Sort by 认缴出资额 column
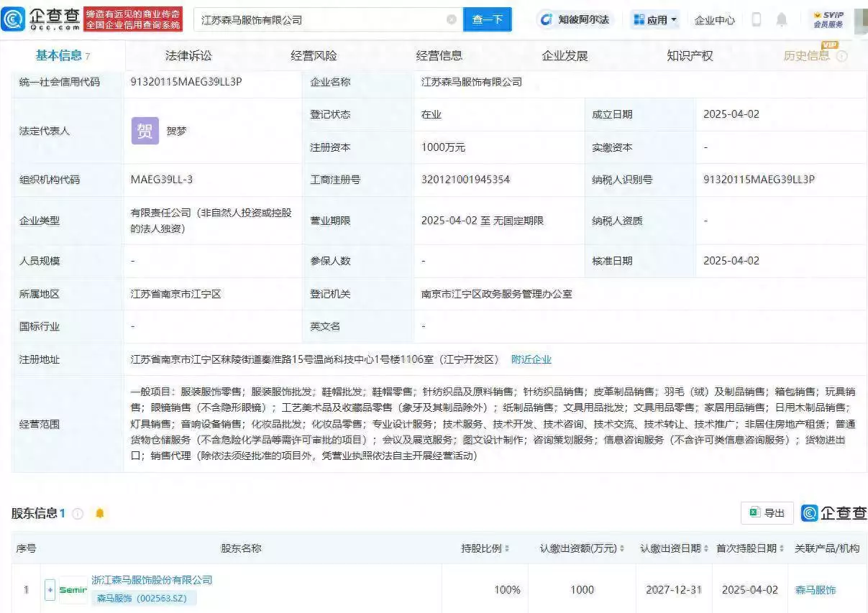The height and width of the screenshot is (613, 868). 583,548
